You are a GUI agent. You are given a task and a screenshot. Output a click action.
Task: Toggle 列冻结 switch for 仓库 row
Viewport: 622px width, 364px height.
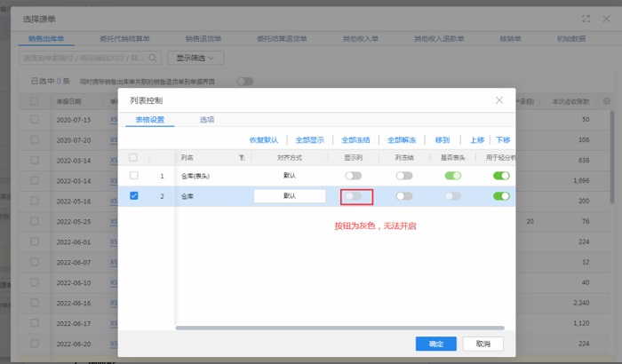click(x=404, y=196)
